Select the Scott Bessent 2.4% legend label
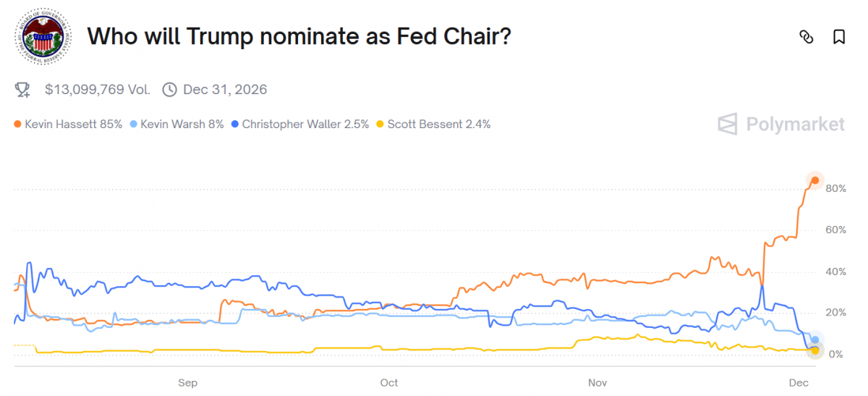This screenshot has width=868, height=396. point(438,125)
